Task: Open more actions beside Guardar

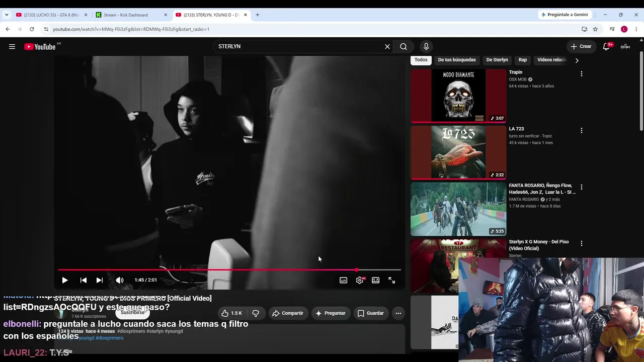Action: pos(398,313)
